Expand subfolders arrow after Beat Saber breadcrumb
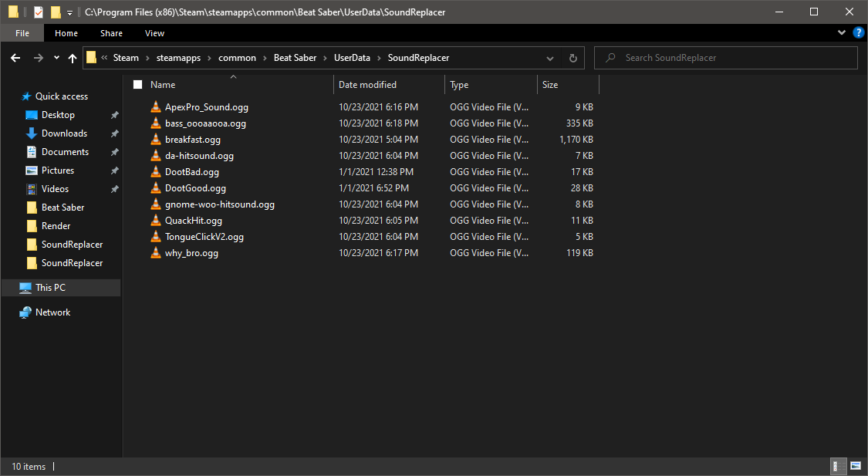Screen dimensions: 868x476 [x=325, y=58]
